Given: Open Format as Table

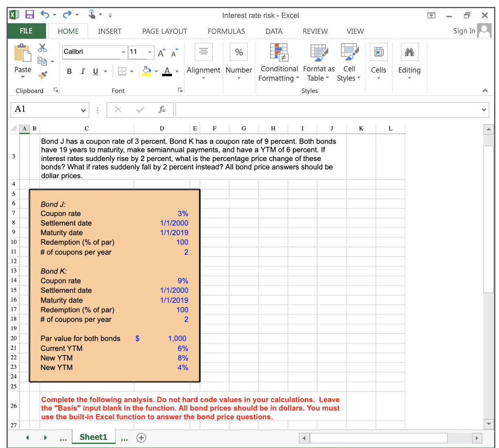Looking at the screenshot, I should point(319,62).
